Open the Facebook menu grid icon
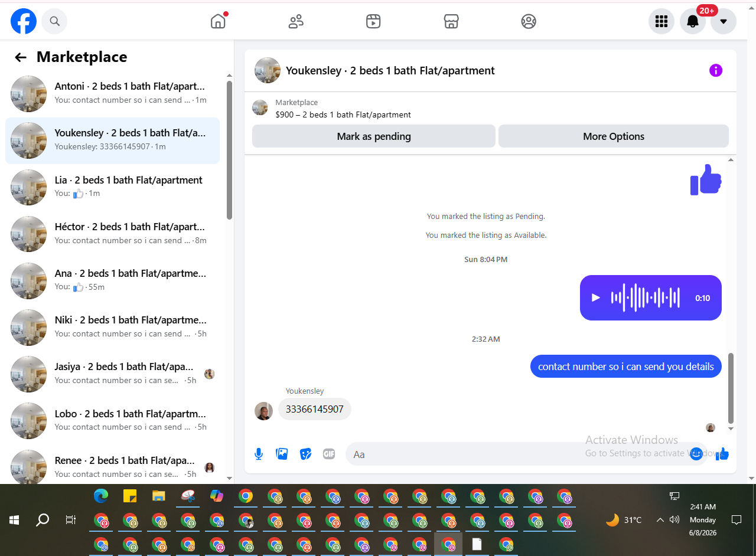756x556 pixels. click(x=661, y=22)
